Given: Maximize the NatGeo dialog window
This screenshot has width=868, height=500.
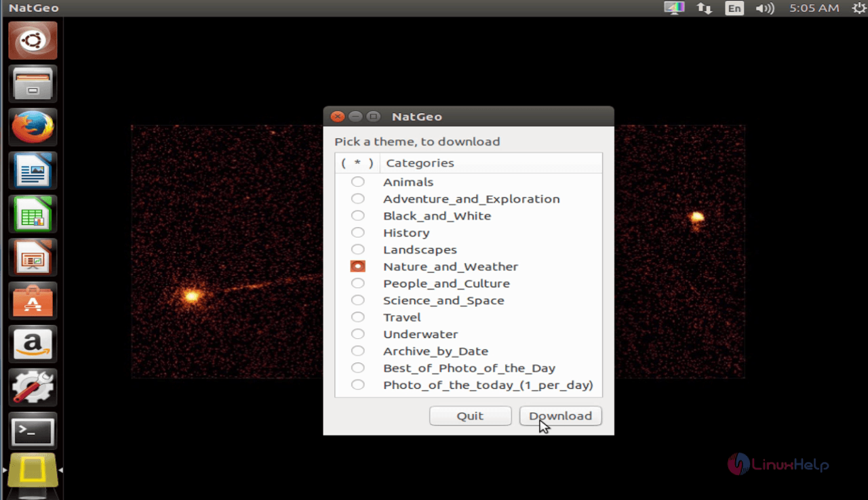Looking at the screenshot, I should (373, 117).
